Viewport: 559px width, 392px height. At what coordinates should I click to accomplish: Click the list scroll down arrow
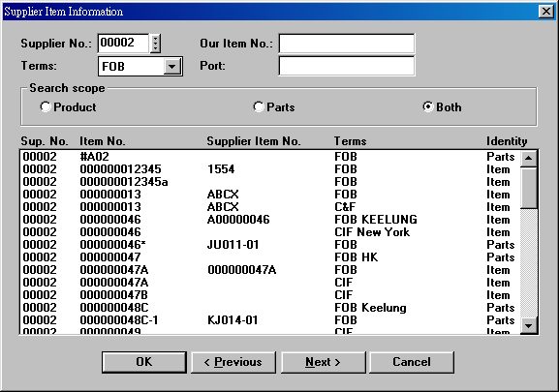[x=528, y=325]
